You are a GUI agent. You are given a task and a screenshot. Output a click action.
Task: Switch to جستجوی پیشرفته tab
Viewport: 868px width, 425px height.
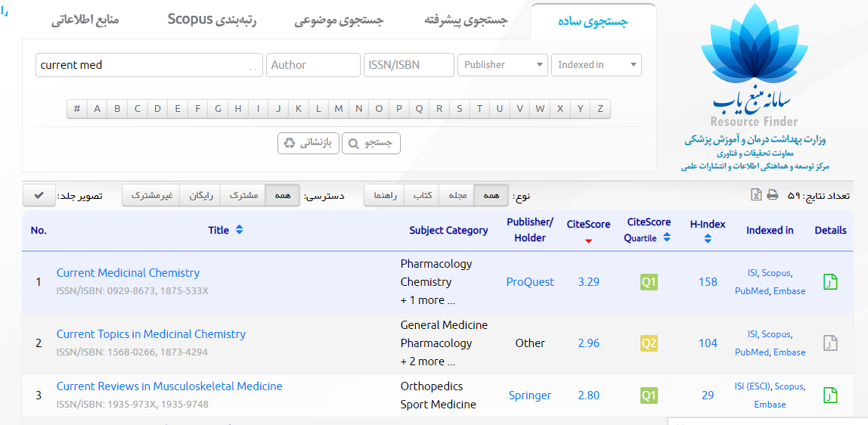[466, 21]
